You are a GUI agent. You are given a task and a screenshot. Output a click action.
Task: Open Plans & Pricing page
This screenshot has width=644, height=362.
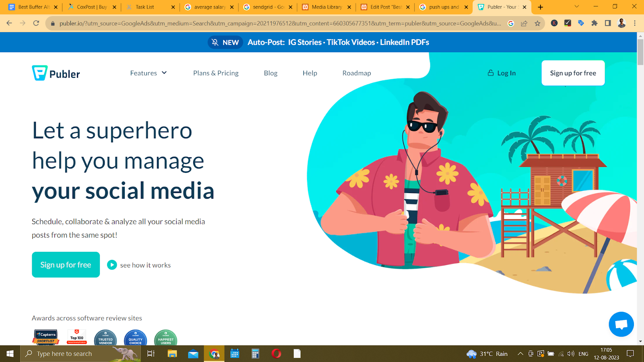coord(216,73)
